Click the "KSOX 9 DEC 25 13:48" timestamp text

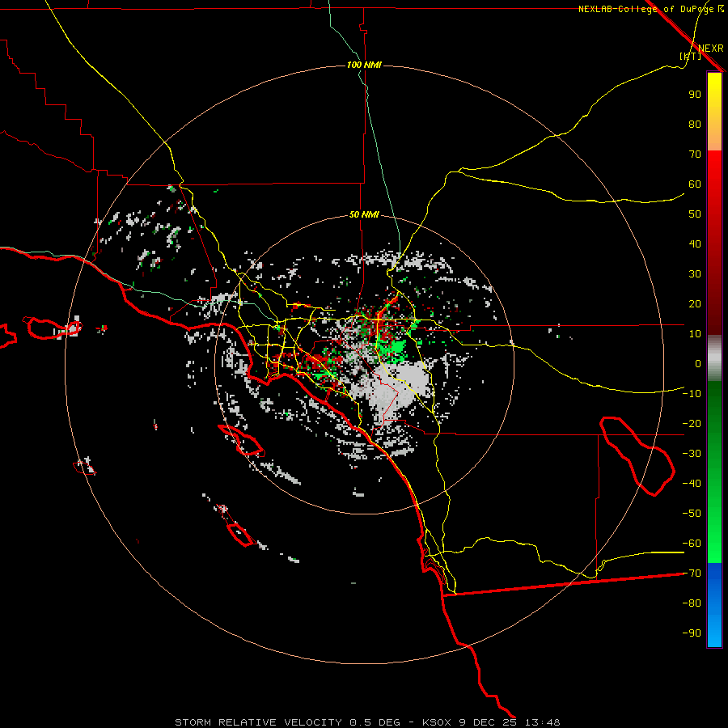(491, 722)
